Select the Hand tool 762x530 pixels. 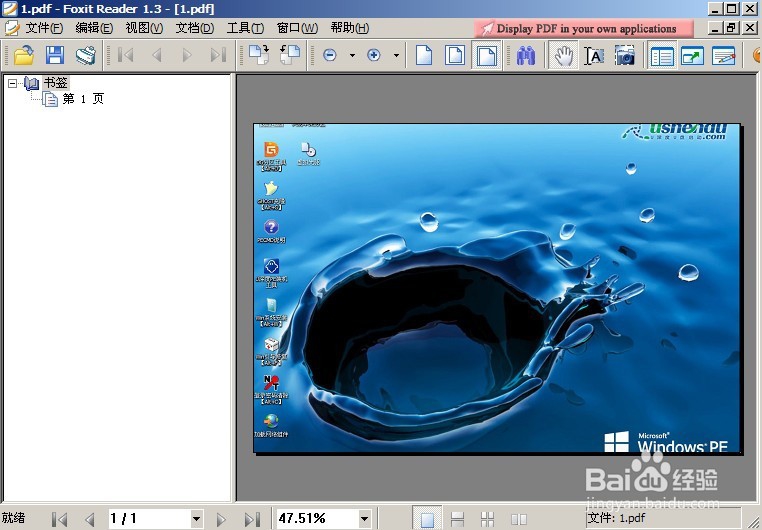pos(563,56)
